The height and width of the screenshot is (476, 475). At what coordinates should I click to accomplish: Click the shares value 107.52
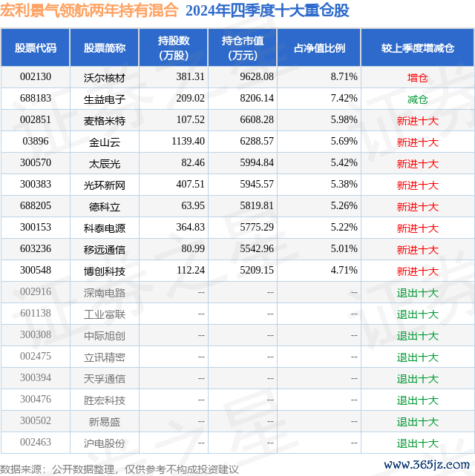click(191, 120)
